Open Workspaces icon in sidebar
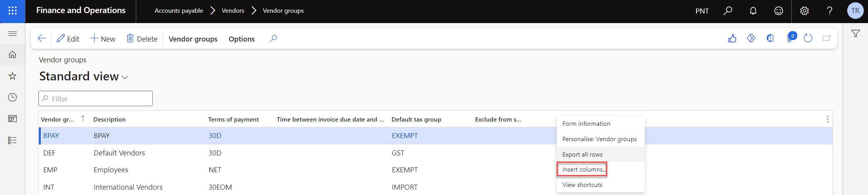 click(12, 119)
